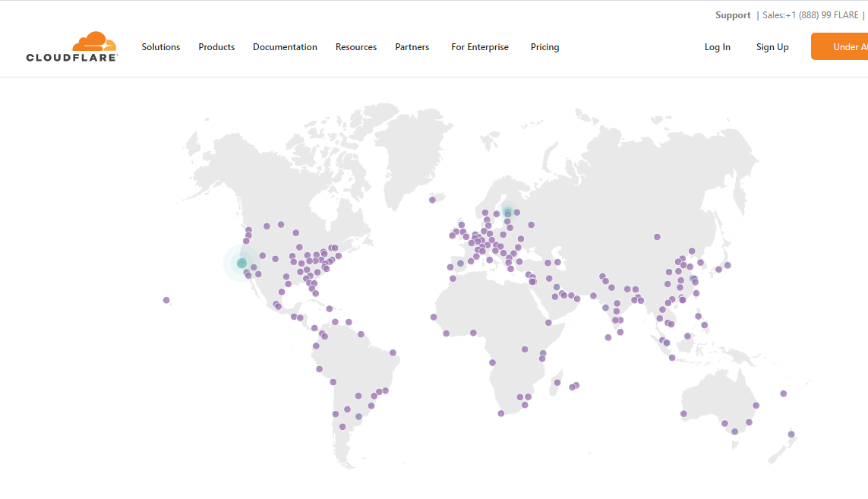The image size is (868, 499).
Task: Open the For Enterprise dropdown
Action: pyautogui.click(x=480, y=47)
